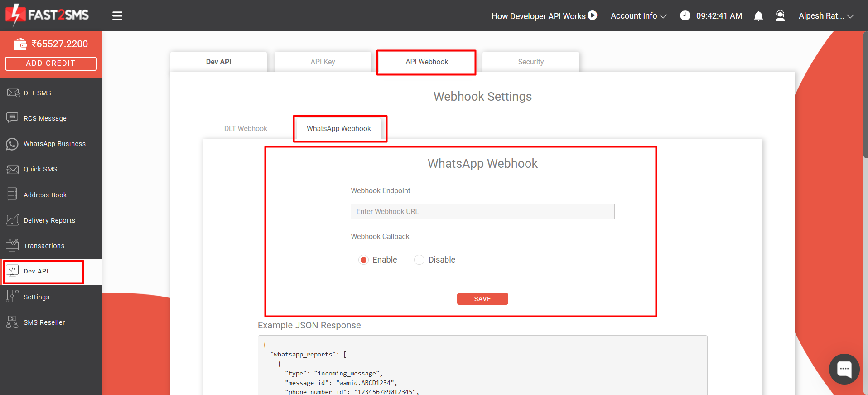Open RCS Message from the sidebar
The image size is (868, 395).
tap(51, 118)
